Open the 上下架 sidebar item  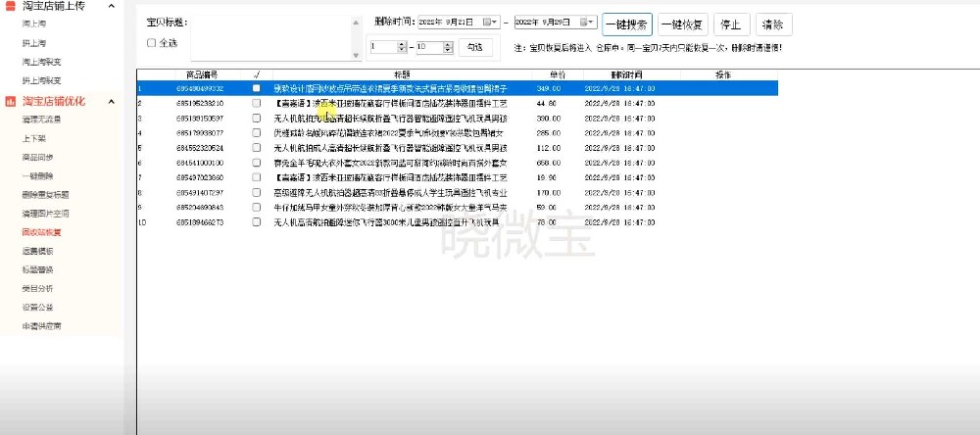[x=33, y=138]
